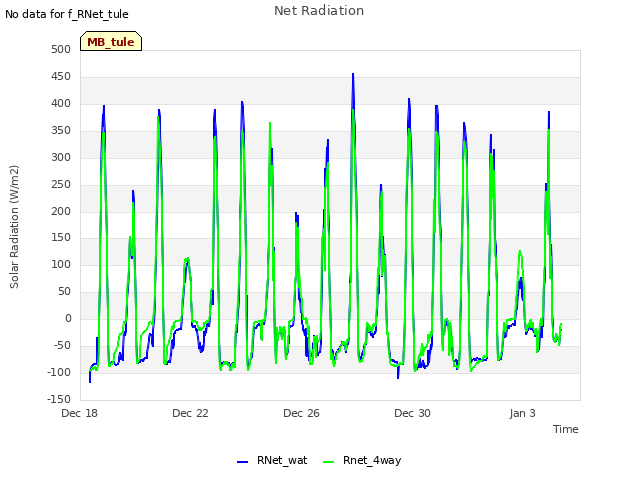Click the 350 y-axis tick label
Screen dimensions: 640x480
click(x=61, y=130)
